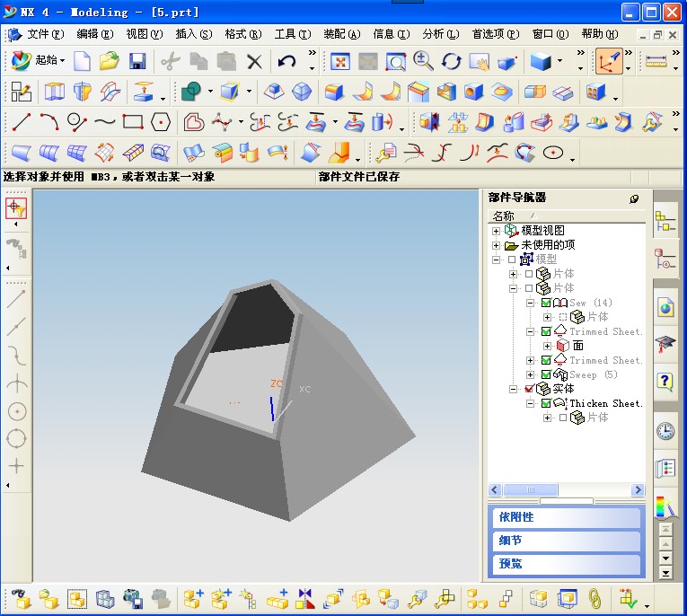Expand the 预览 panel bar
Screen dimensions: 687x616
567,563
